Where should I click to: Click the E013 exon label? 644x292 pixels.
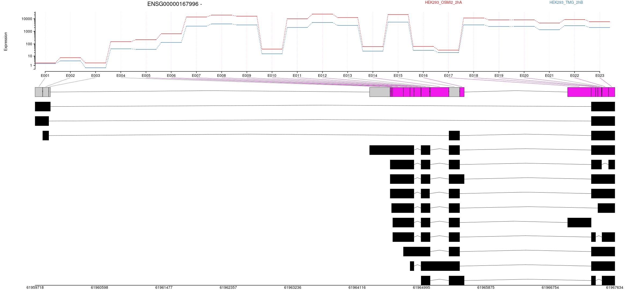[347, 76]
